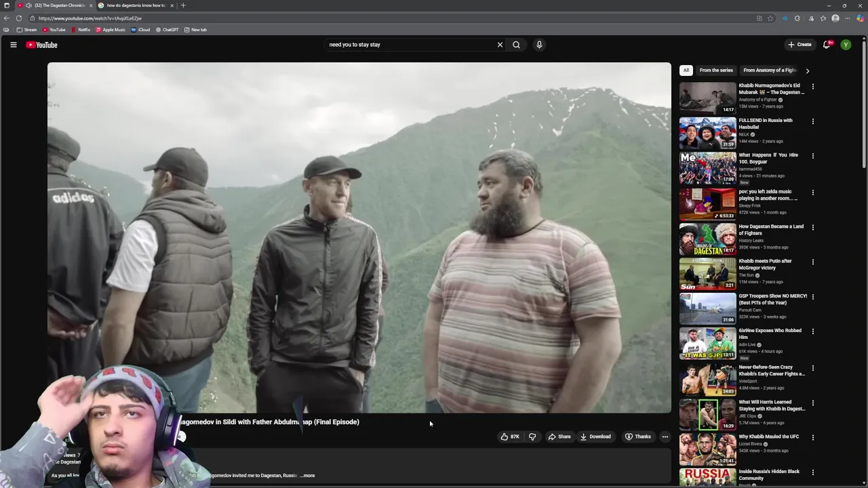This screenshot has height=488, width=868.
Task: Open options for How Dagestan Became video
Action: 813,227
